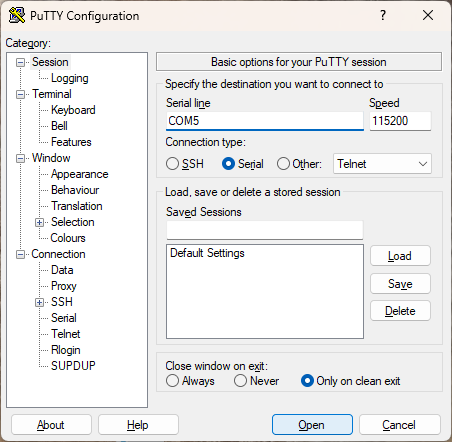This screenshot has width=452, height=442.
Task: Go to the Colours category
Action: point(68,238)
